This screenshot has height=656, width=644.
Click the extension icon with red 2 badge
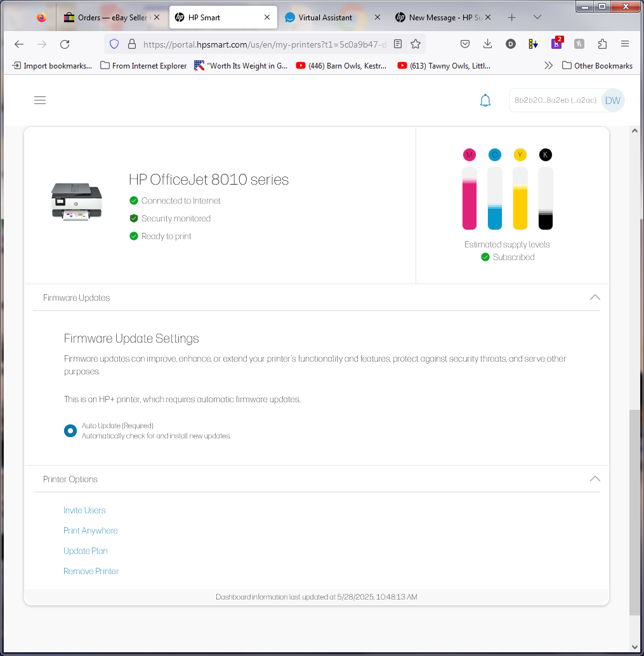pos(556,44)
